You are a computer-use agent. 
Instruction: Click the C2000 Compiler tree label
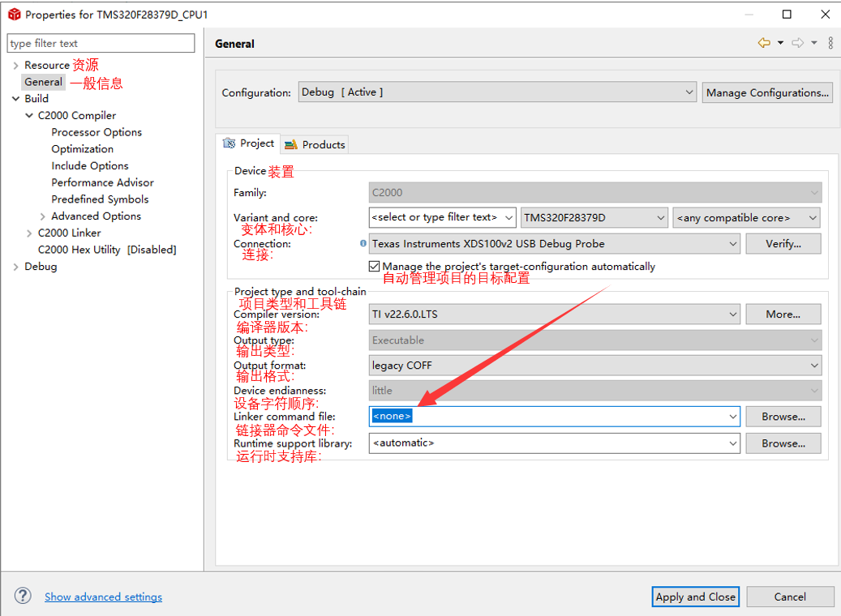[x=77, y=115]
